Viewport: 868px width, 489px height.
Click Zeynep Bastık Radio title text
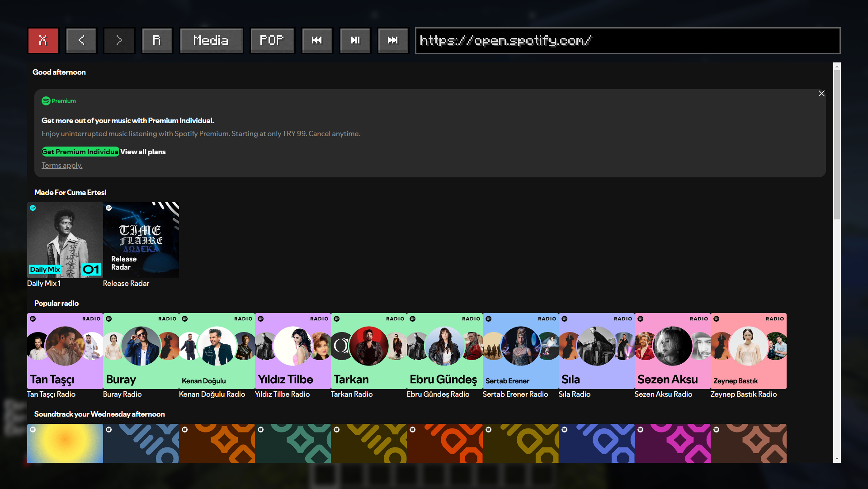tap(744, 394)
